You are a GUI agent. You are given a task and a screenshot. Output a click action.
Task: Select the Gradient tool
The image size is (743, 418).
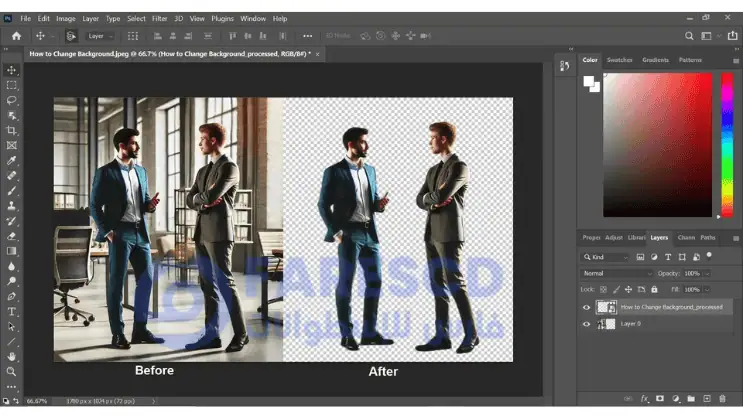point(11,251)
